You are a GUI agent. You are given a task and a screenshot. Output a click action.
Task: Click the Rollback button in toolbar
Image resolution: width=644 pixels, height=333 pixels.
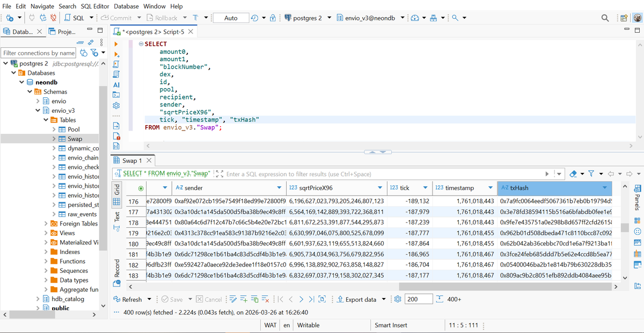coord(163,18)
